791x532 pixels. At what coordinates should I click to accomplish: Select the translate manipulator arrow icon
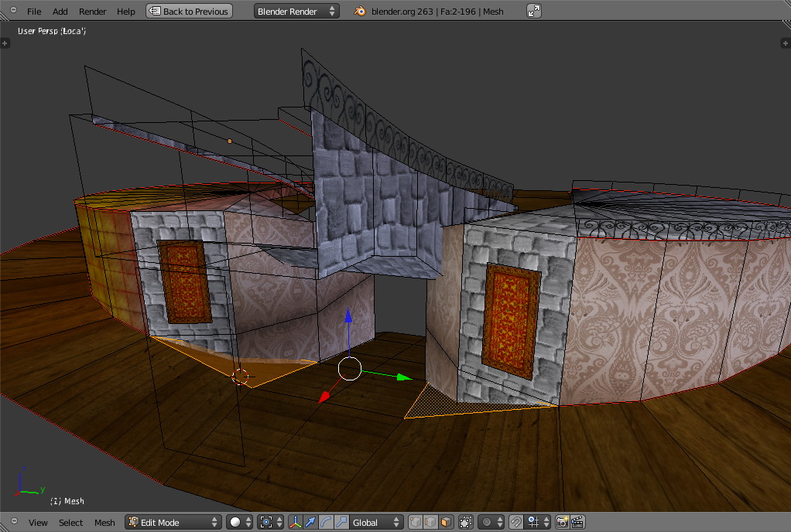(x=310, y=523)
